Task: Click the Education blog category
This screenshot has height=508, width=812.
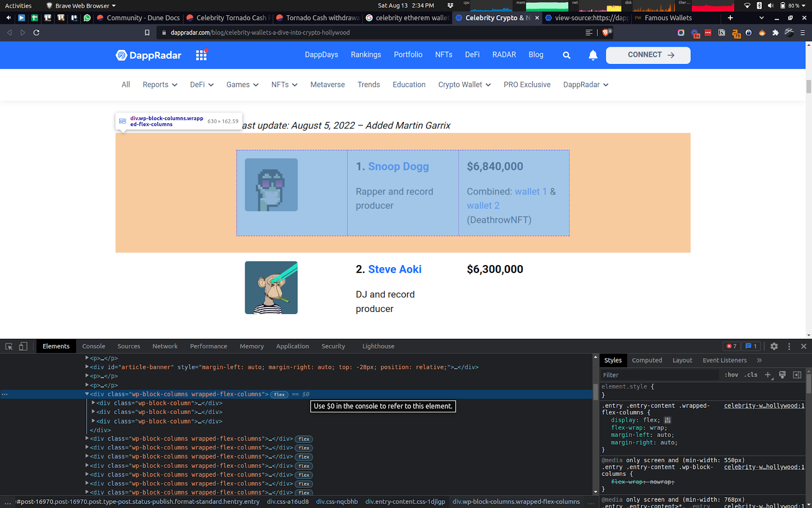Action: point(409,85)
